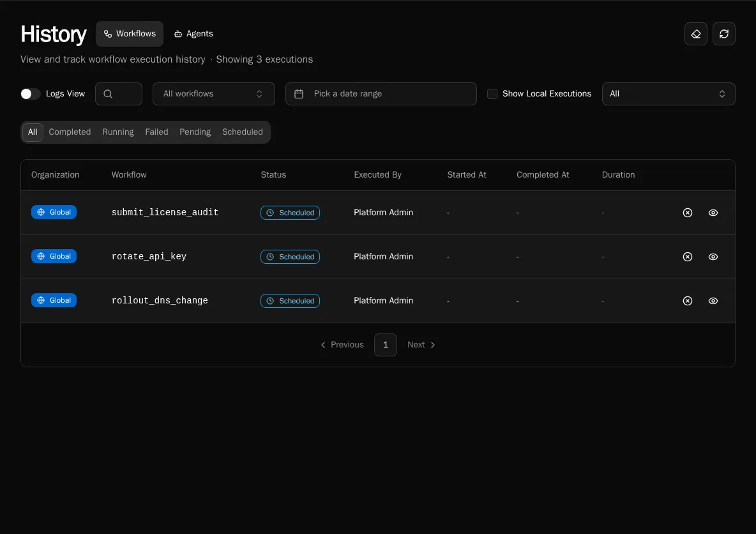Open the All filter dropdown
This screenshot has width=756, height=534.
(x=668, y=94)
